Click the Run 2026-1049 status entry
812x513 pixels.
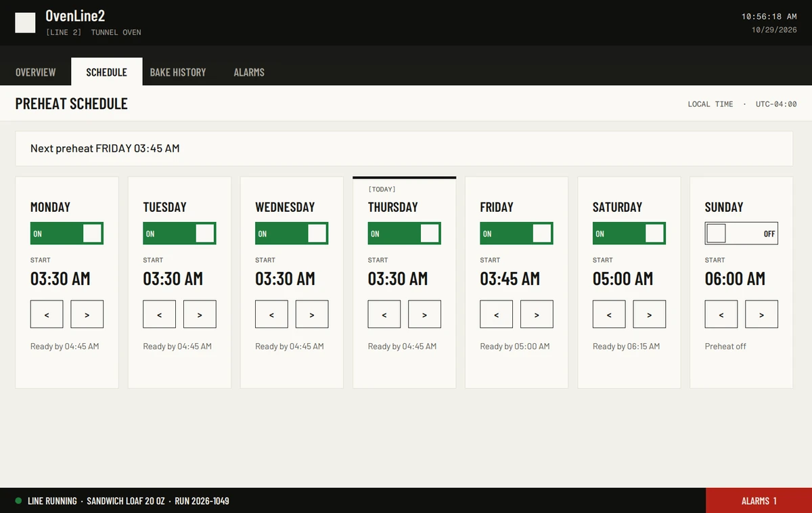pyautogui.click(x=202, y=501)
